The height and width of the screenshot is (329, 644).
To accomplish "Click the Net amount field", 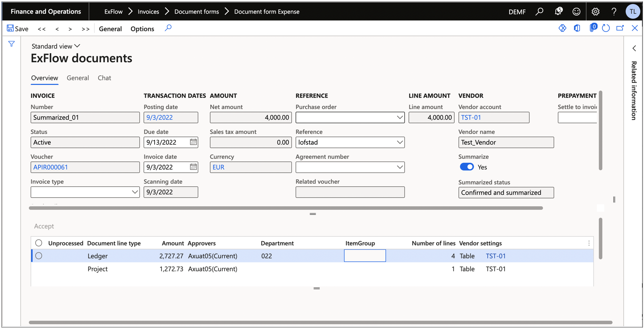I will point(251,117).
